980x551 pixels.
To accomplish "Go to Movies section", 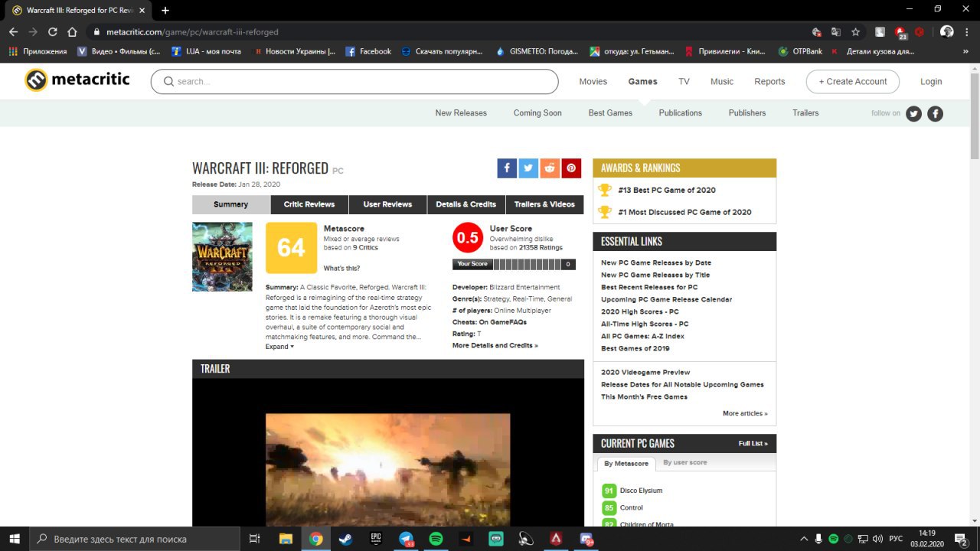I will click(593, 81).
